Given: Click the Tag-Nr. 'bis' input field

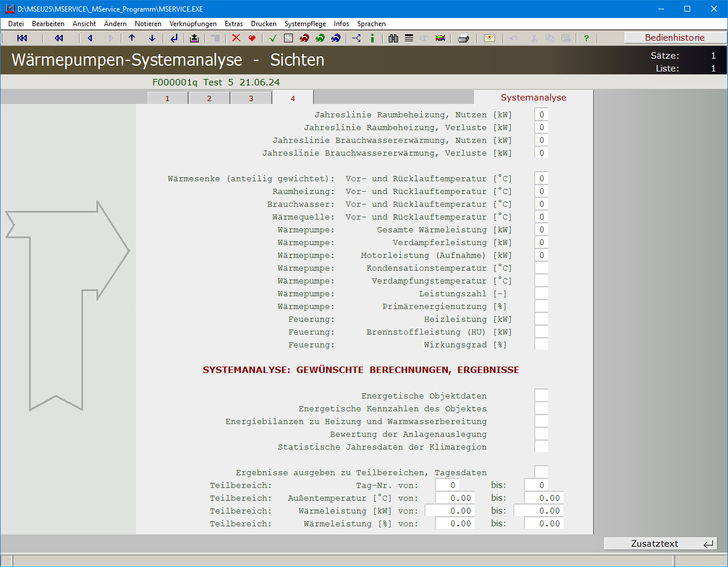Looking at the screenshot, I should click(x=536, y=485).
